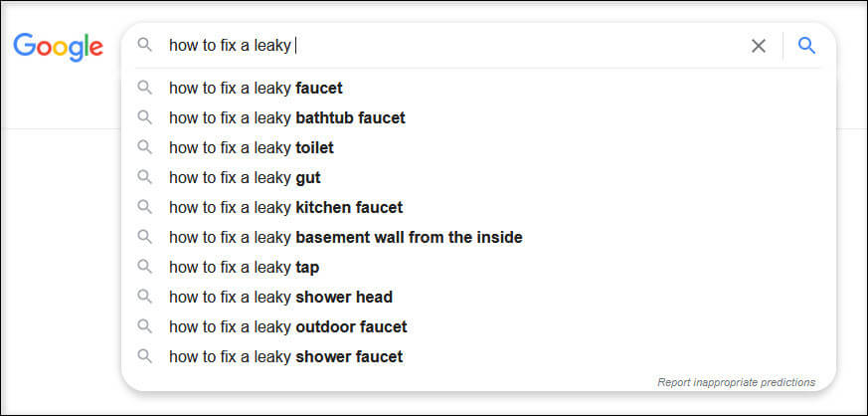Open Report inappropriate predictions link

[736, 382]
